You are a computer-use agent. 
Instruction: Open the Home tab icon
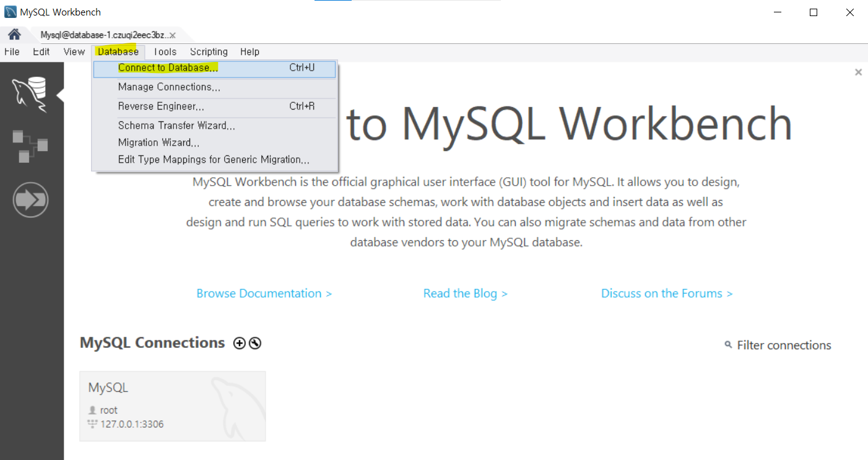[x=14, y=35]
